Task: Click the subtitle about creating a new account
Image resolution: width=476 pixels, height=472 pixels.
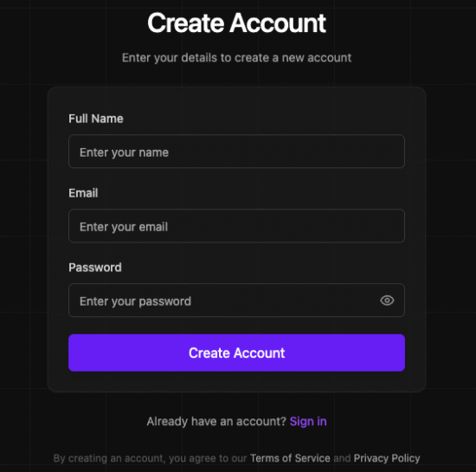Action: 236,58
